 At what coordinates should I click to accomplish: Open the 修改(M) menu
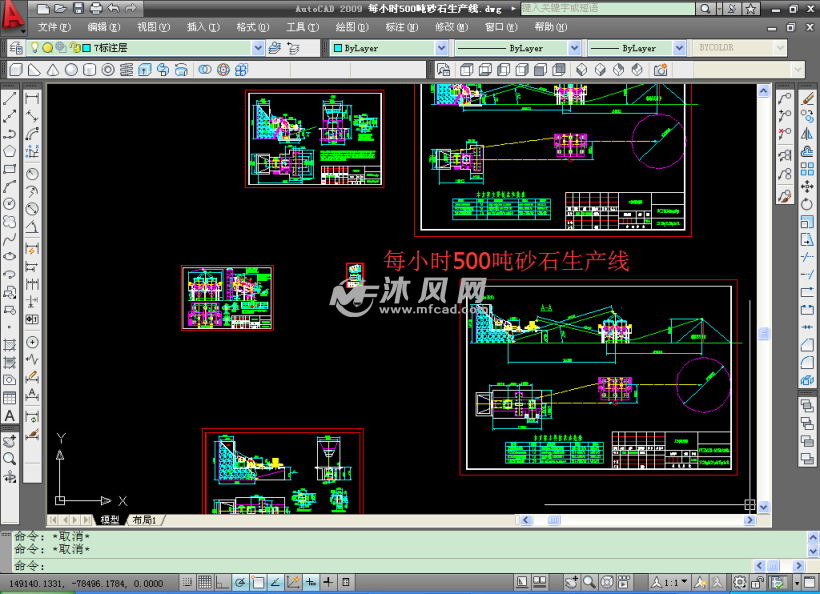451,27
